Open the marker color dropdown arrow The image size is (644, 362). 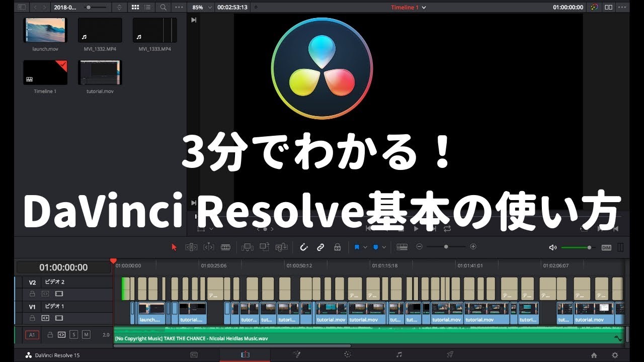[384, 247]
